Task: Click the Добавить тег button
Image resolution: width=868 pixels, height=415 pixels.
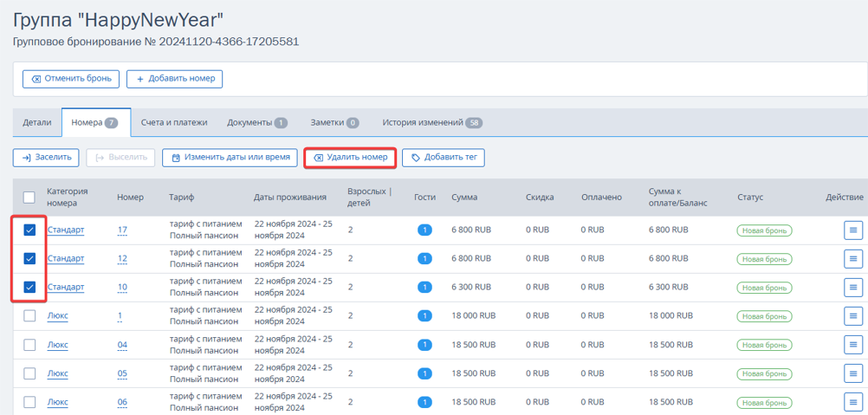Action: 444,158
